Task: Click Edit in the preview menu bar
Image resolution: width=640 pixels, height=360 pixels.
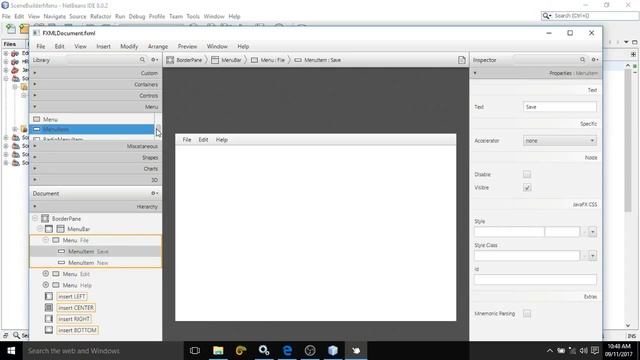Action: pyautogui.click(x=203, y=140)
